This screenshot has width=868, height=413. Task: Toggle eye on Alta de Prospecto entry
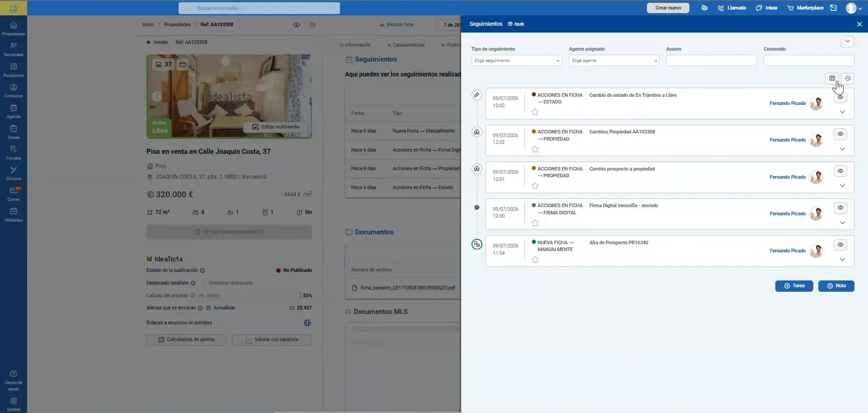pos(840,245)
